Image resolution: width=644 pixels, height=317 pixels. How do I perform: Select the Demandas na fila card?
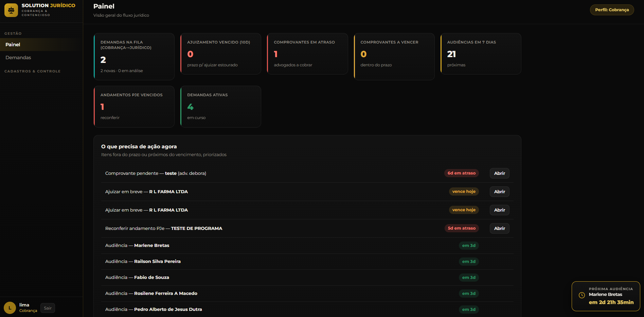click(134, 56)
